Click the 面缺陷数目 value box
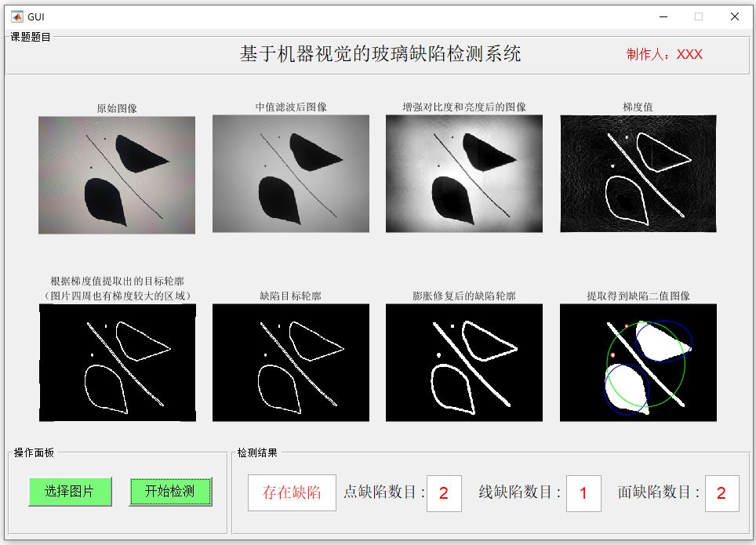Image resolution: width=756 pixels, height=545 pixels. pos(721,493)
